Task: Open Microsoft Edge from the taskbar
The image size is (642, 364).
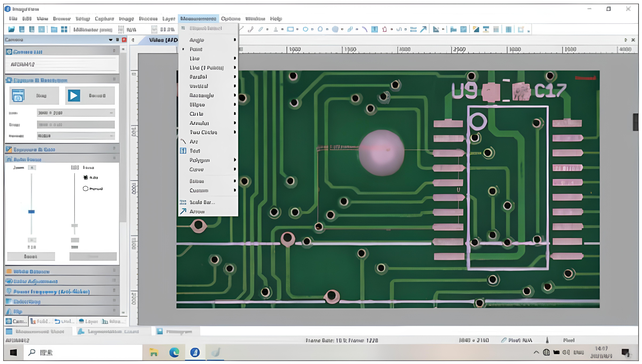Action: (174, 352)
